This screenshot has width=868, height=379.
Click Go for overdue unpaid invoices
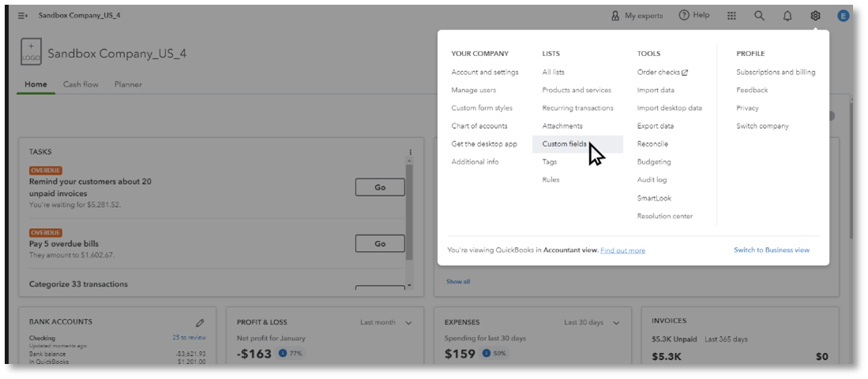click(x=380, y=187)
